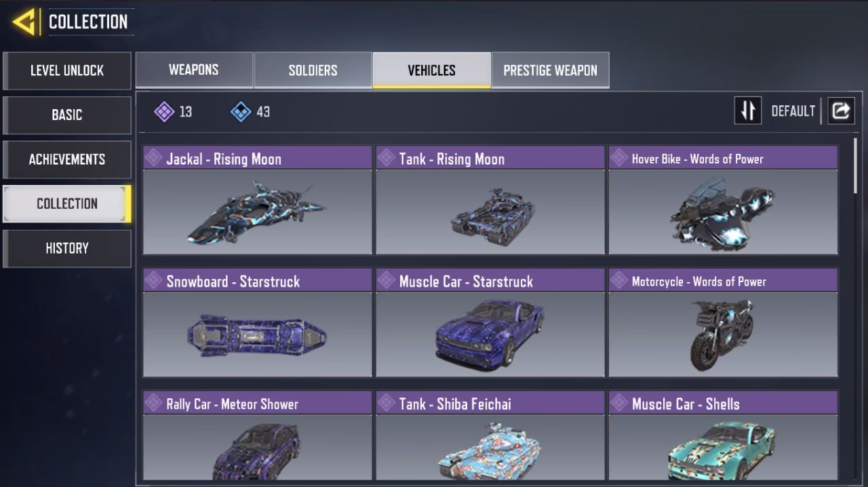The image size is (868, 487).
Task: Select the purple epic rarity icon
Action: click(x=164, y=111)
